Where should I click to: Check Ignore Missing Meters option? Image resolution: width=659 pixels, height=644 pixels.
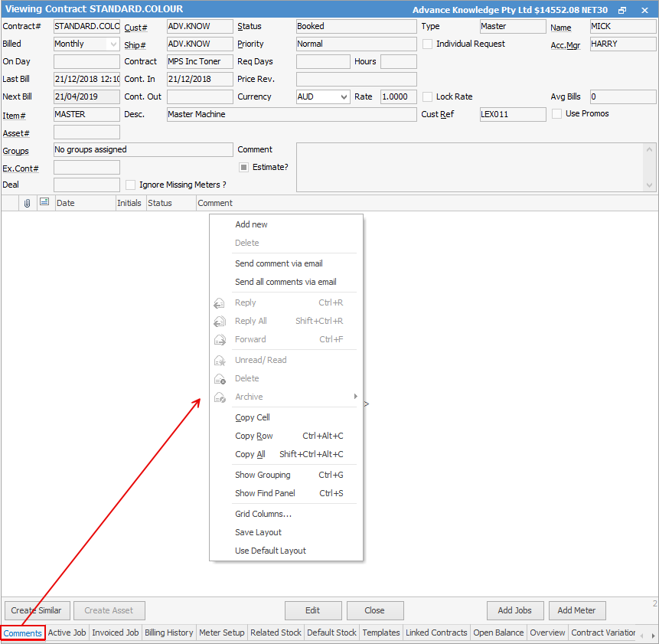coord(130,185)
